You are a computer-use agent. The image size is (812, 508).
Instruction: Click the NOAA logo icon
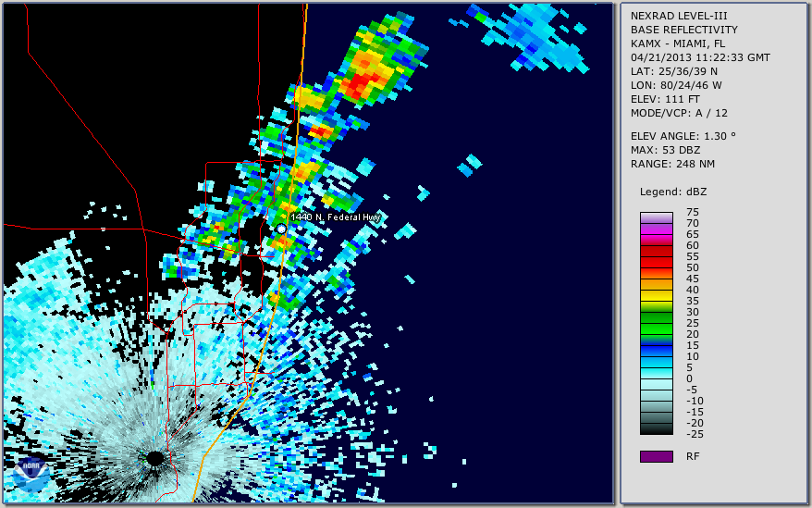(31, 475)
